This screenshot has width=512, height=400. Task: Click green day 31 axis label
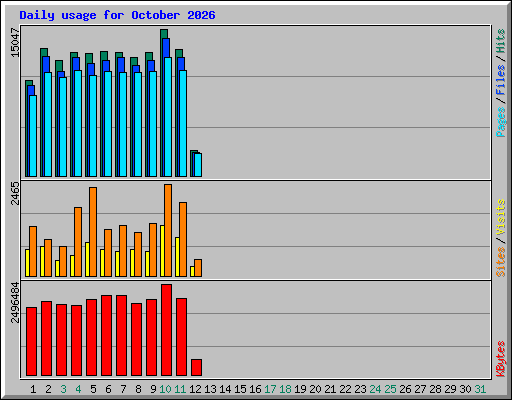pos(480,389)
